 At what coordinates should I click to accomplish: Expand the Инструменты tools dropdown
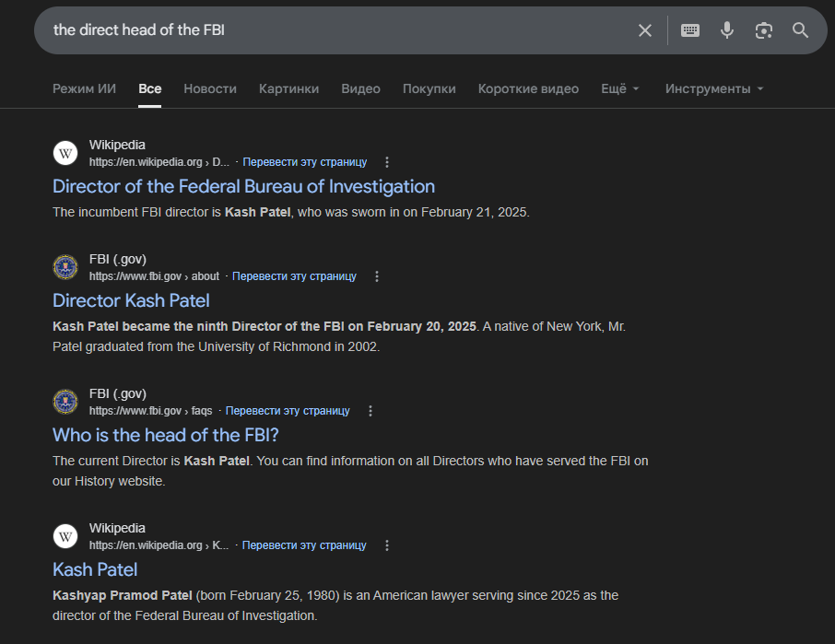point(714,88)
